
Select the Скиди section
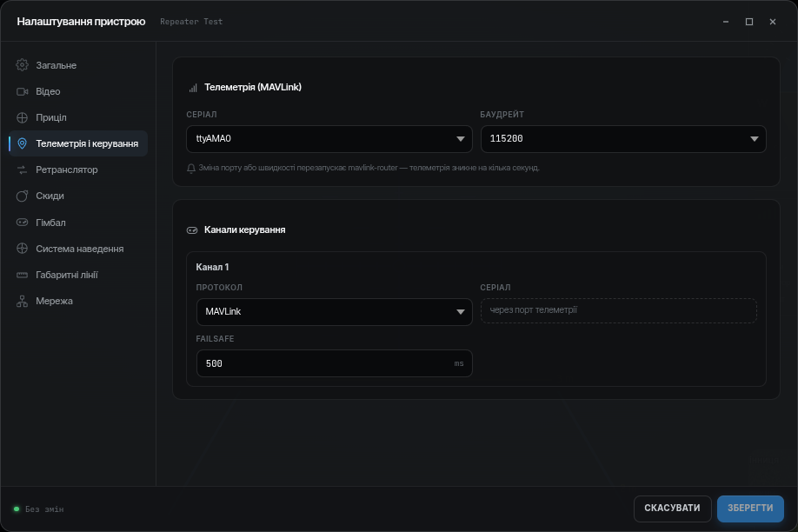(78, 196)
